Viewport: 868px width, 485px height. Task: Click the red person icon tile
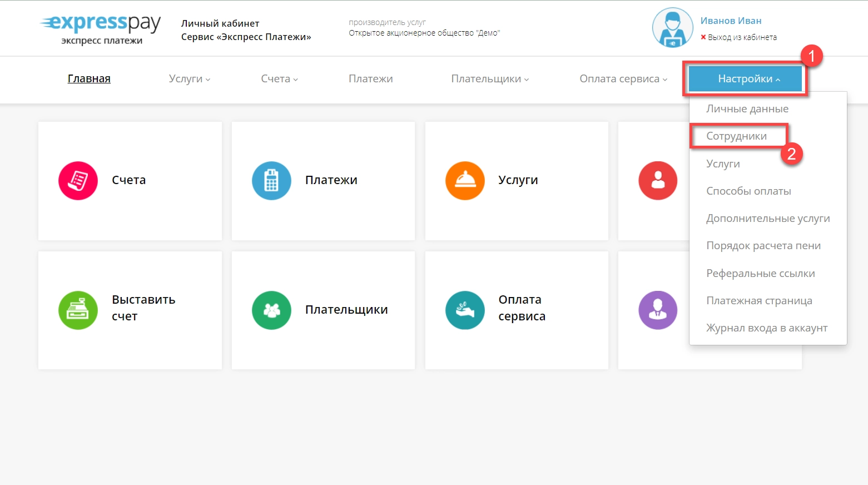point(658,181)
